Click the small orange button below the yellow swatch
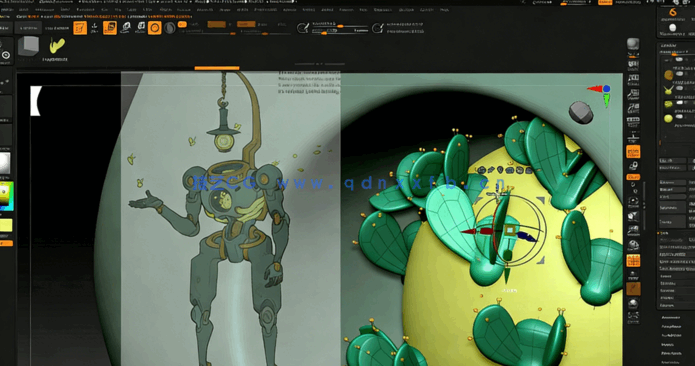The width and height of the screenshot is (695, 366). 6,243
